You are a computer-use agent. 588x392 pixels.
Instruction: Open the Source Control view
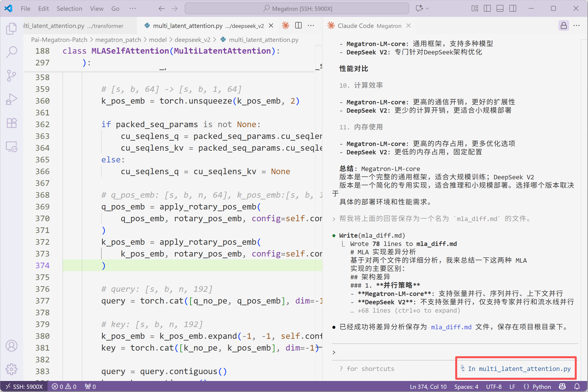tap(12, 75)
